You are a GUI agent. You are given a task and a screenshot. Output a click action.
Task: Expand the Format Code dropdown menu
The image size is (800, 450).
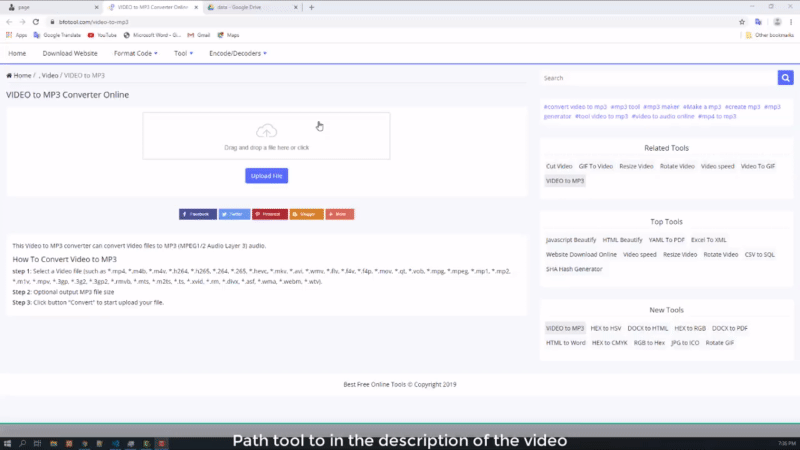(x=135, y=53)
